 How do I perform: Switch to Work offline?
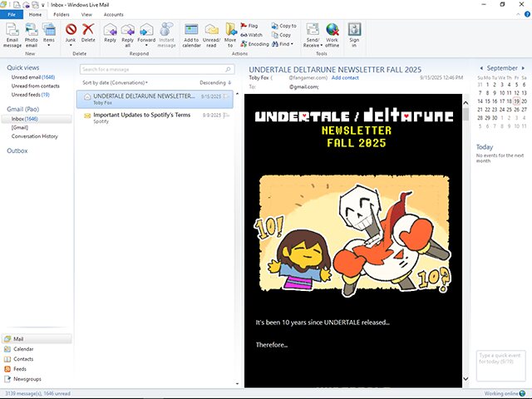tap(332, 35)
